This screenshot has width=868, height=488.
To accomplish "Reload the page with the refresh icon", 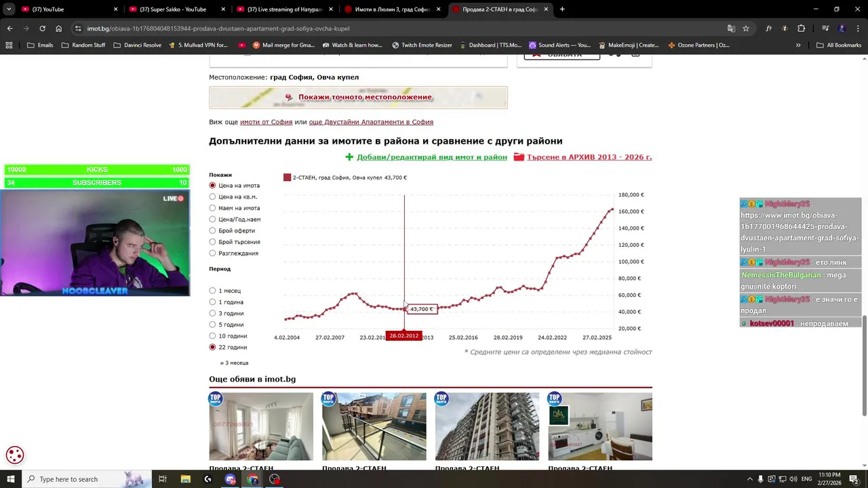I will pyautogui.click(x=42, y=28).
